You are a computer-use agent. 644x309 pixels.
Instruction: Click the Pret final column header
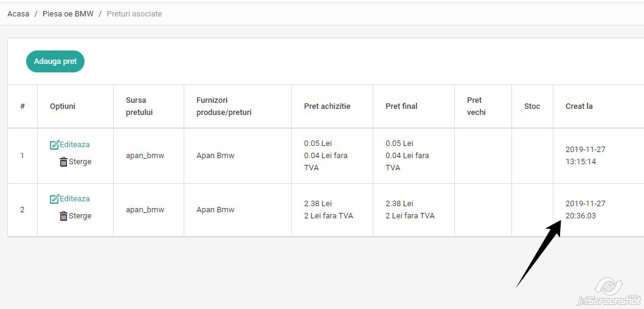tap(401, 106)
